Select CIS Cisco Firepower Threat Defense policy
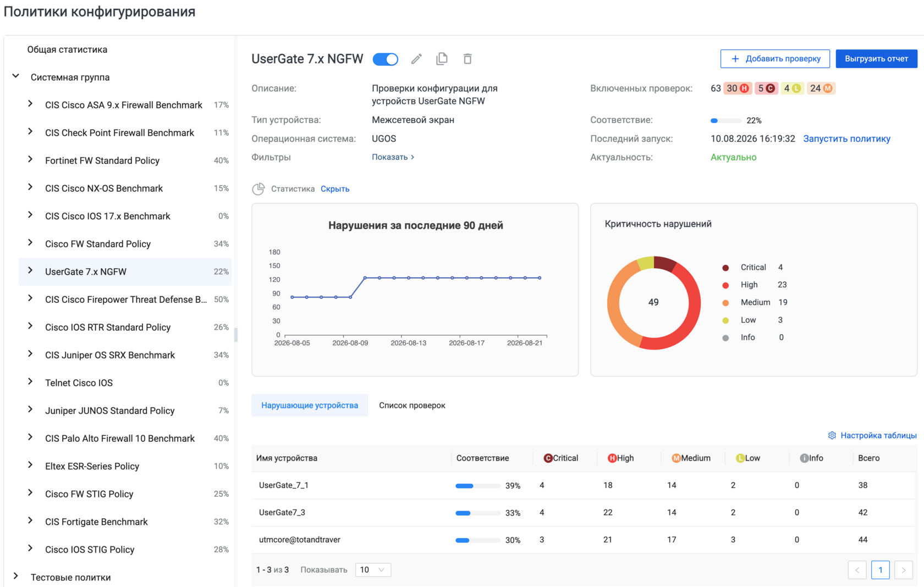This screenshot has height=587, width=924. point(125,300)
